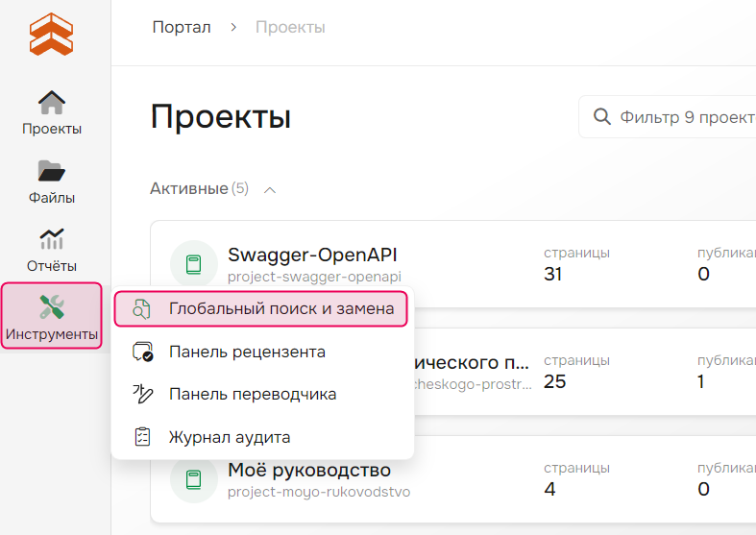The width and height of the screenshot is (756, 535).
Task: Click the Проекты page heading
Action: (220, 116)
